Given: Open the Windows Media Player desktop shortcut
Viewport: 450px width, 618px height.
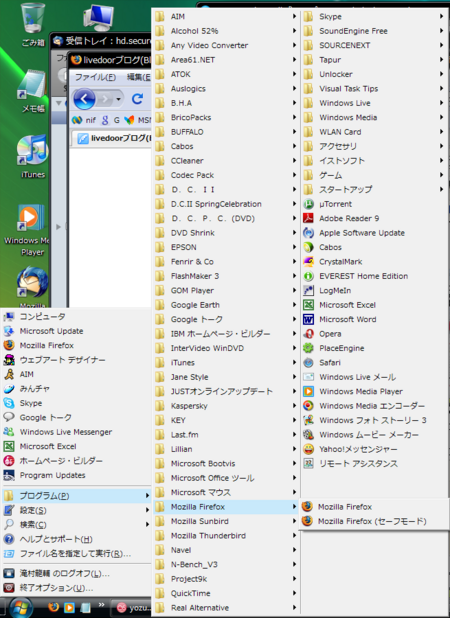Looking at the screenshot, I should tap(28, 230).
